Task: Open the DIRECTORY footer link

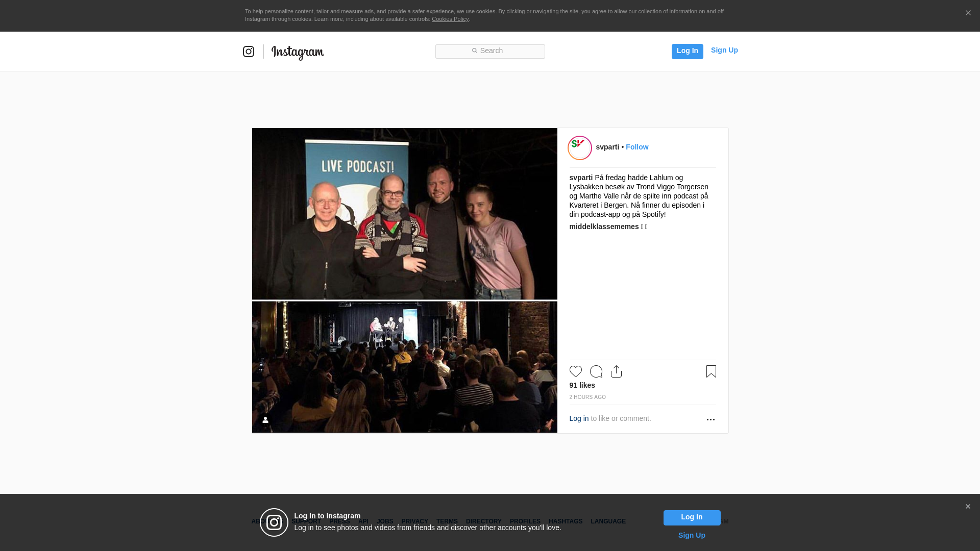Action: click(x=484, y=521)
